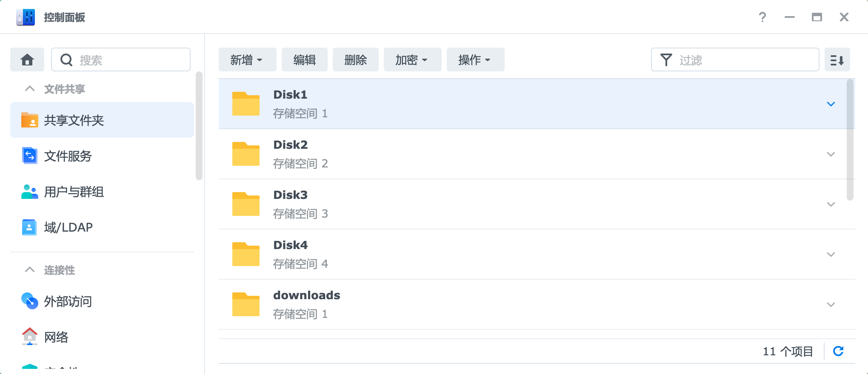Click the filter funnel icon
Image resolution: width=868 pixels, height=374 pixels.
point(666,60)
